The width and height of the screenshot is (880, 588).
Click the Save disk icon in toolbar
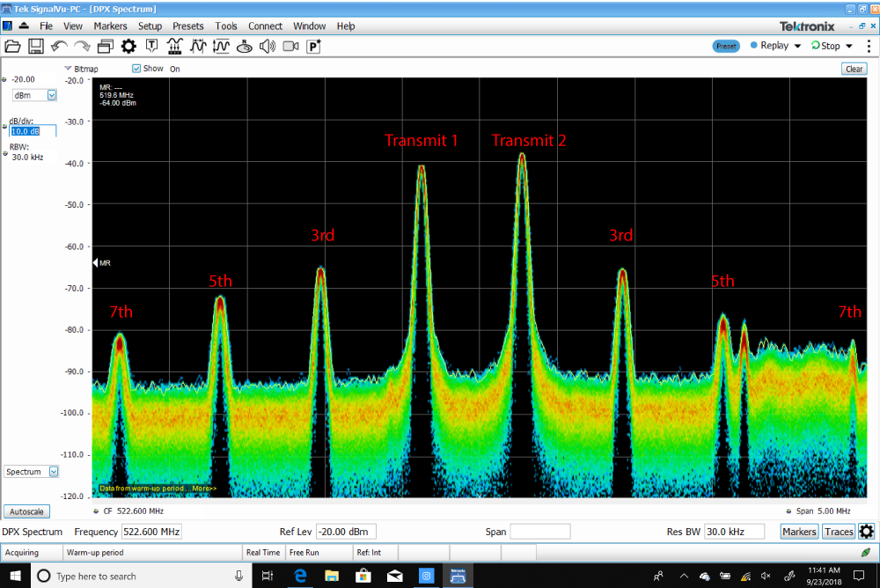tap(36, 46)
